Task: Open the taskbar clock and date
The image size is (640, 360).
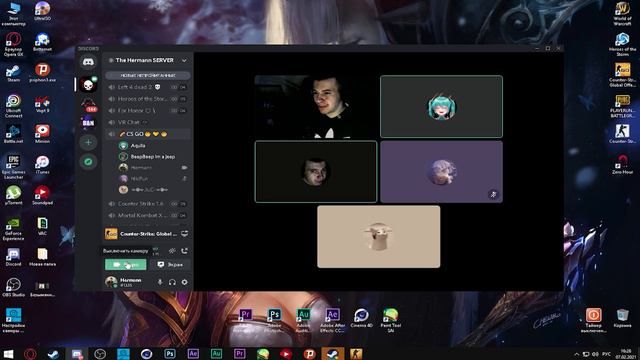Action: [x=625, y=354]
